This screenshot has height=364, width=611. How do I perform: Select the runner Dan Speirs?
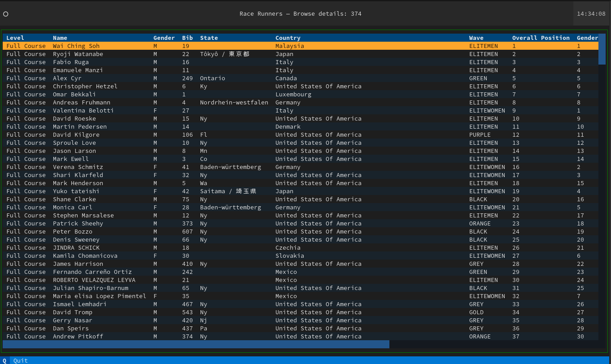301,329
